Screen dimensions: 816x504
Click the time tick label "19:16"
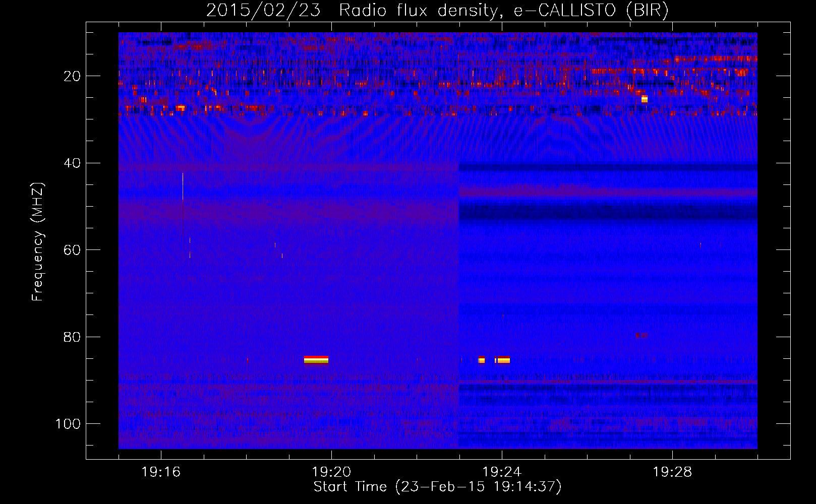coord(161,472)
